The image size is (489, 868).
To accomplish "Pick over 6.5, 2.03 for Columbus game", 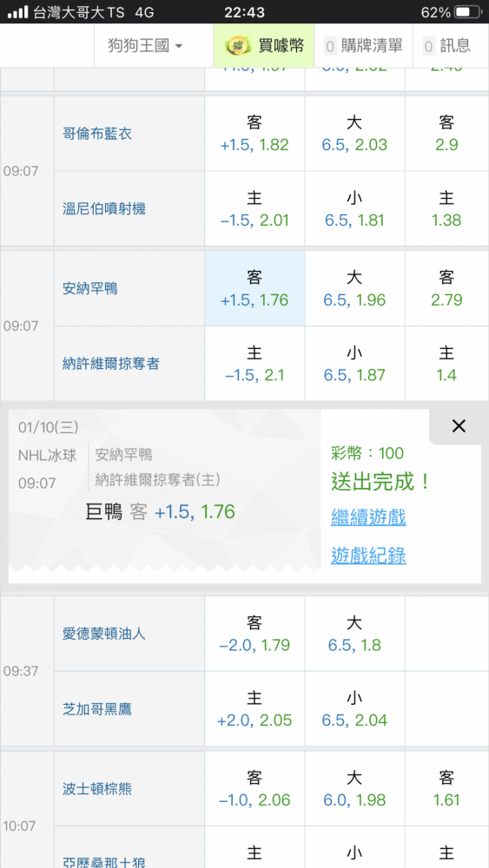I will (354, 134).
